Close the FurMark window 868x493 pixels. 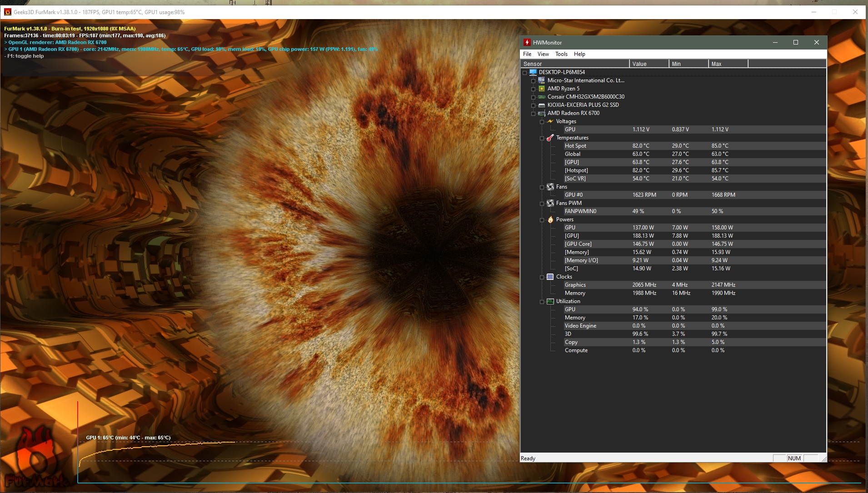tap(855, 12)
